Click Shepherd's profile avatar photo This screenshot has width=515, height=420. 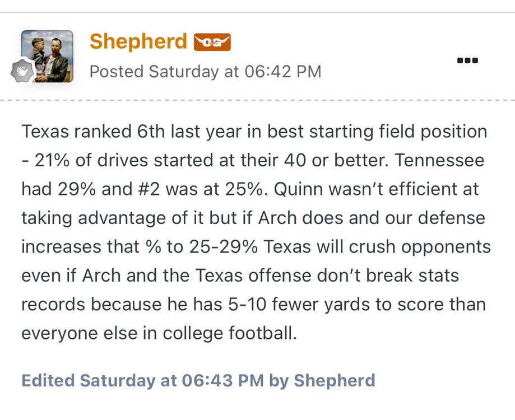[x=48, y=55]
